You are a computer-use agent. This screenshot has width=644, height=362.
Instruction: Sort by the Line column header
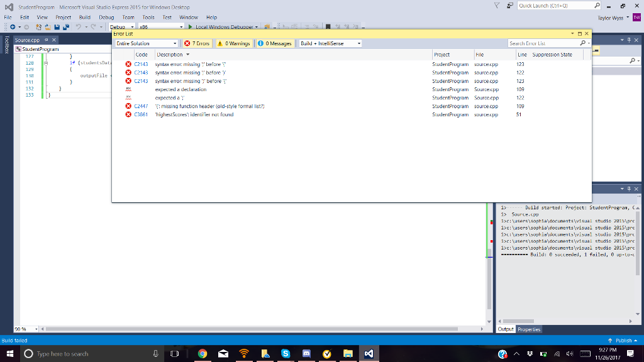[522, 55]
